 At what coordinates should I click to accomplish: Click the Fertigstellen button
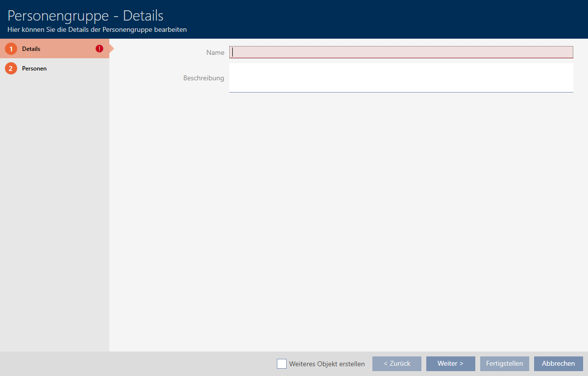[x=504, y=364]
